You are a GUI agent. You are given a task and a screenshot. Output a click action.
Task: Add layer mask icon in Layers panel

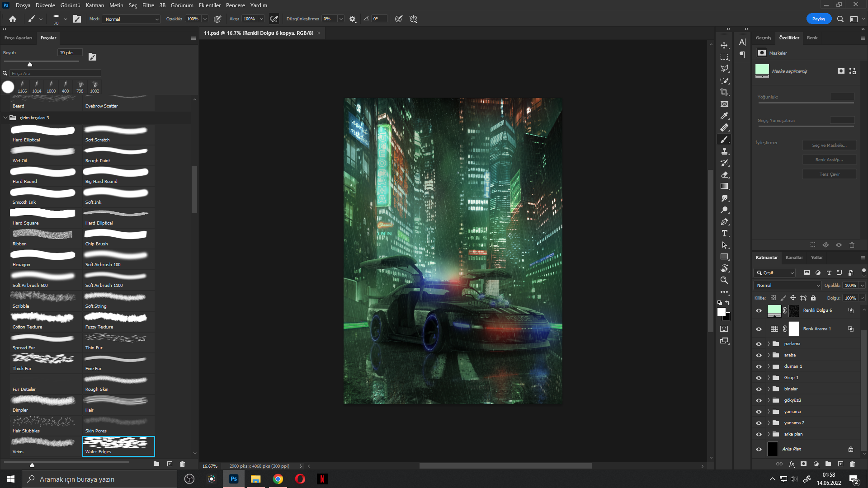click(803, 464)
